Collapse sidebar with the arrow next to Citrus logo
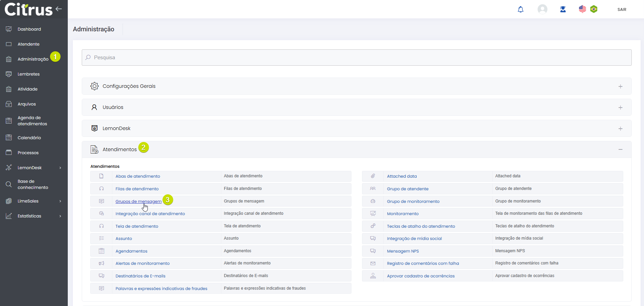Image resolution: width=644 pixels, height=306 pixels. [59, 9]
